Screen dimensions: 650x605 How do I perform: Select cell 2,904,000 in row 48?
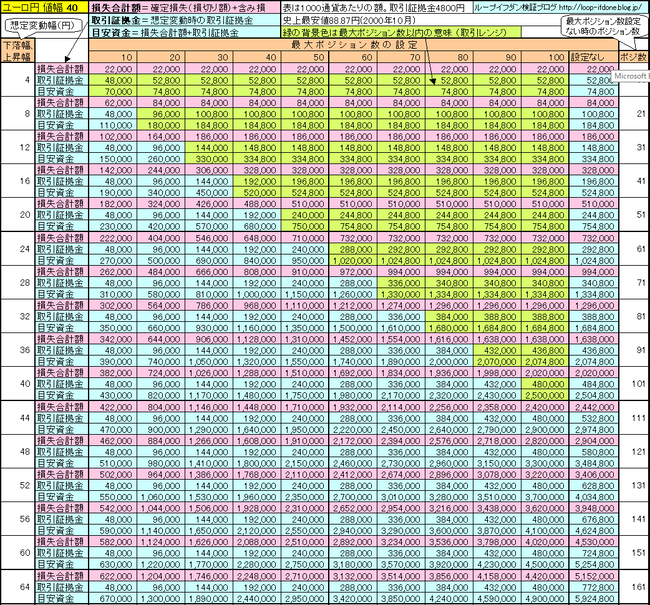pos(594,441)
